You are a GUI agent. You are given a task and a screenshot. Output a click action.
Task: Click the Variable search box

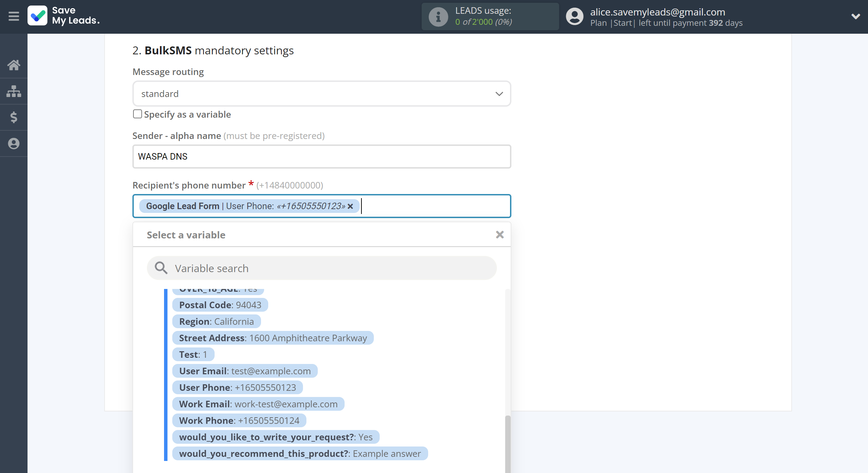(322, 268)
